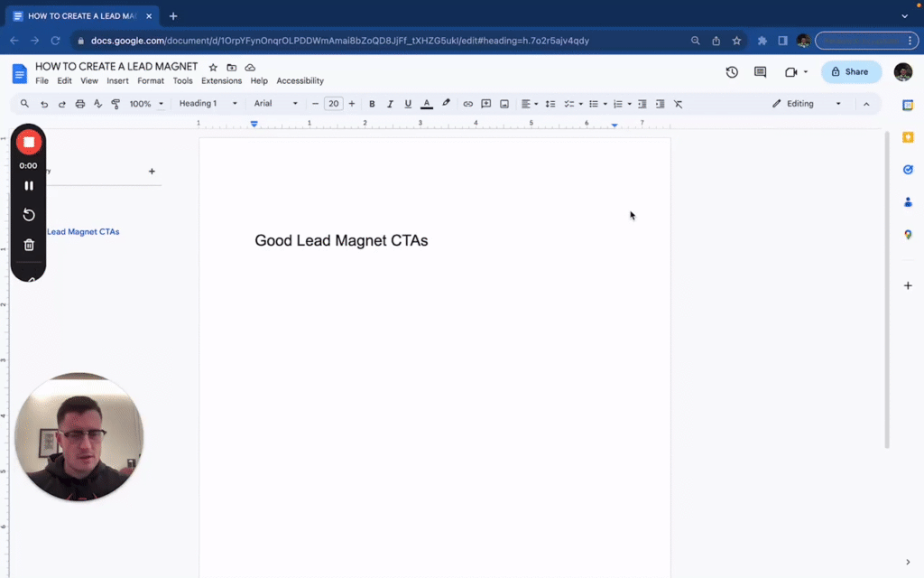
Task: Open version history via the clock icon
Action: point(732,71)
